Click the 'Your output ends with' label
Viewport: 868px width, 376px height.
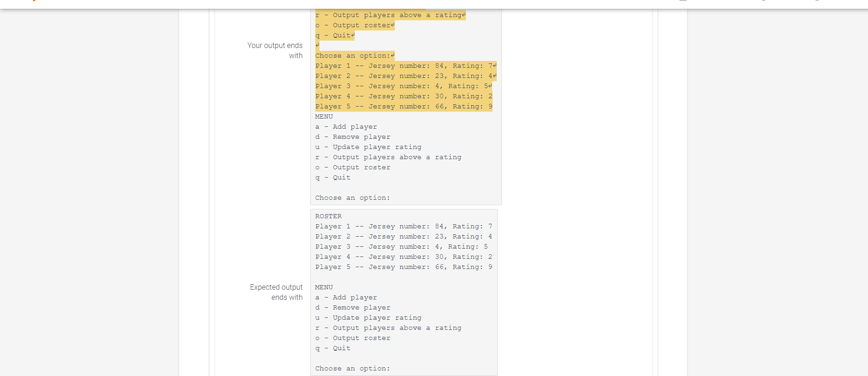[275, 50]
